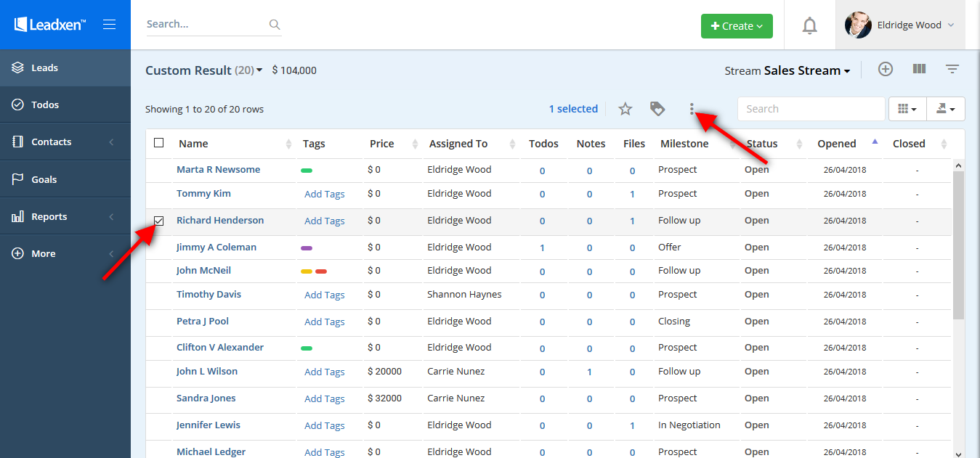Open notifications bell
Image resolution: width=980 pixels, height=458 pixels.
click(809, 26)
